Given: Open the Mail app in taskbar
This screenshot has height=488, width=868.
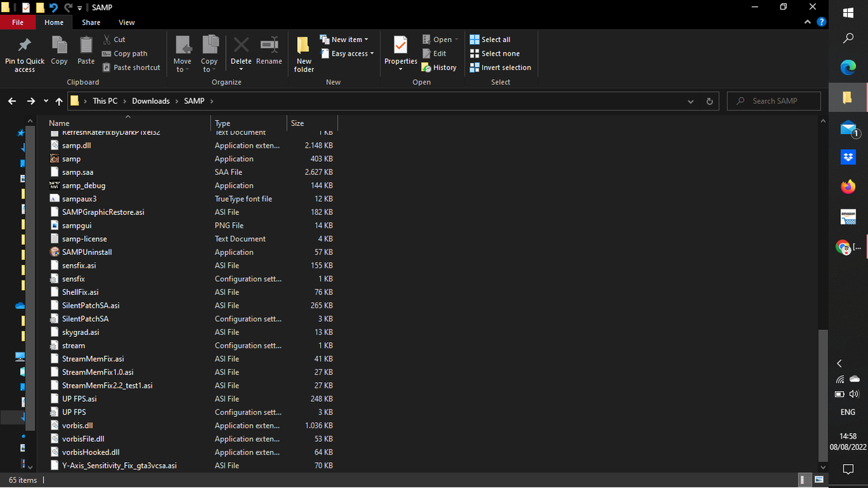Looking at the screenshot, I should (x=848, y=128).
